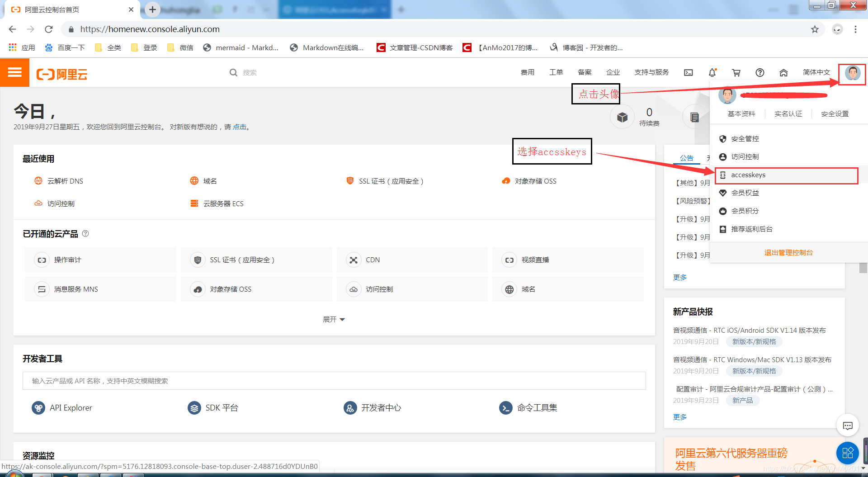868x477 pixels.
Task: Open 安全设置 in the profile panel
Action: (x=835, y=114)
